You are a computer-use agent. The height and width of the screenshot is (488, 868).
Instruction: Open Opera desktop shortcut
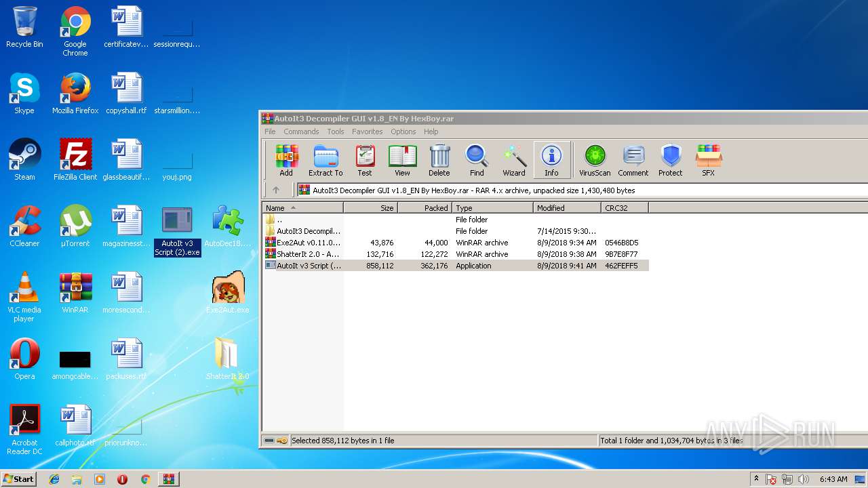(x=24, y=359)
